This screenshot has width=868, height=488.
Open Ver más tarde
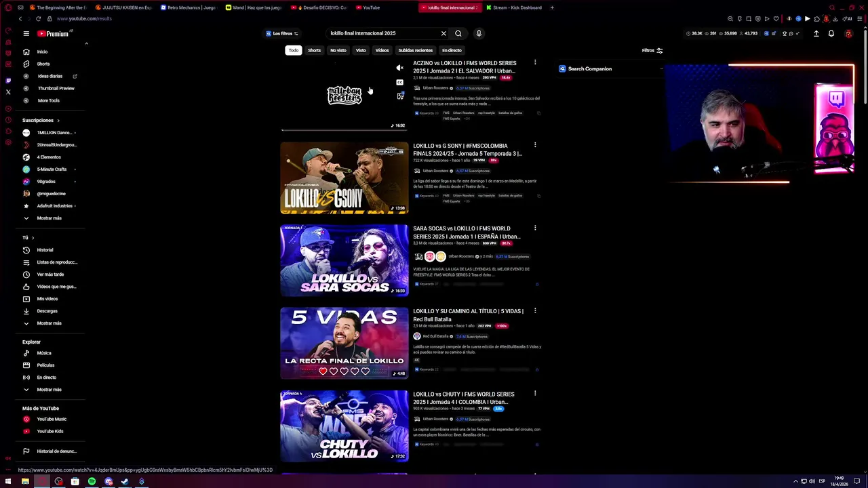pos(54,274)
